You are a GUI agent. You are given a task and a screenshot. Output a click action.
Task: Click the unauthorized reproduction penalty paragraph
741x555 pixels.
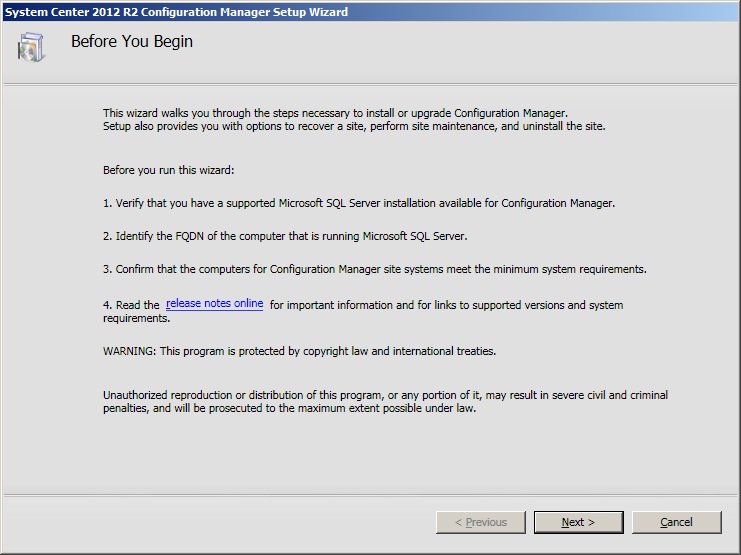(385, 395)
